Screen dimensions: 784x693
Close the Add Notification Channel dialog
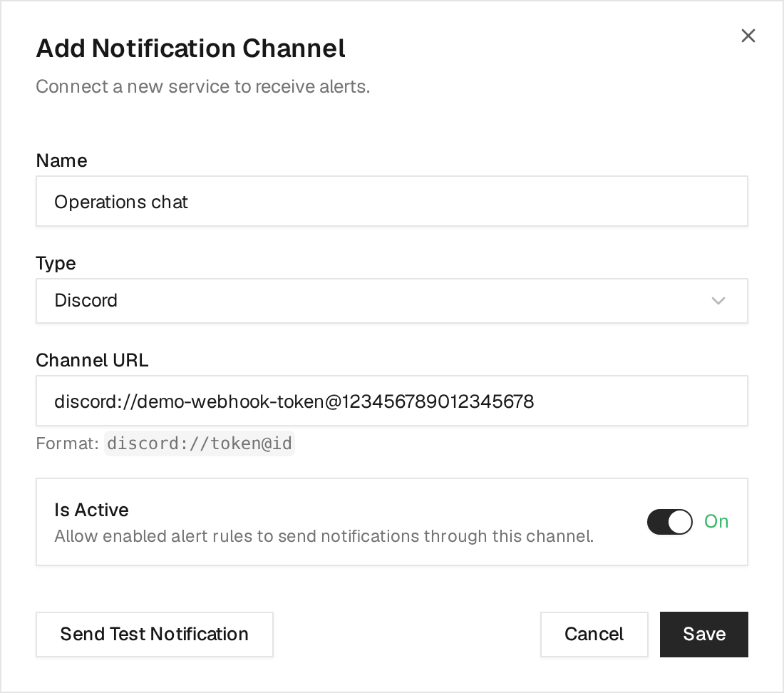[748, 36]
